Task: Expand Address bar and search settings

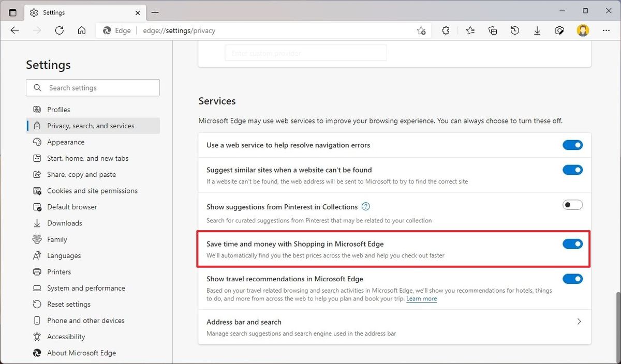Action: click(x=579, y=321)
